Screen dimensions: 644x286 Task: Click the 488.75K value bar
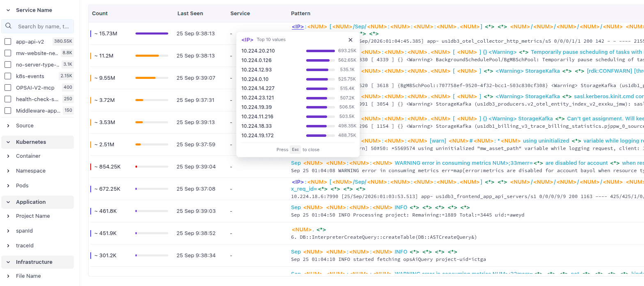point(321,136)
